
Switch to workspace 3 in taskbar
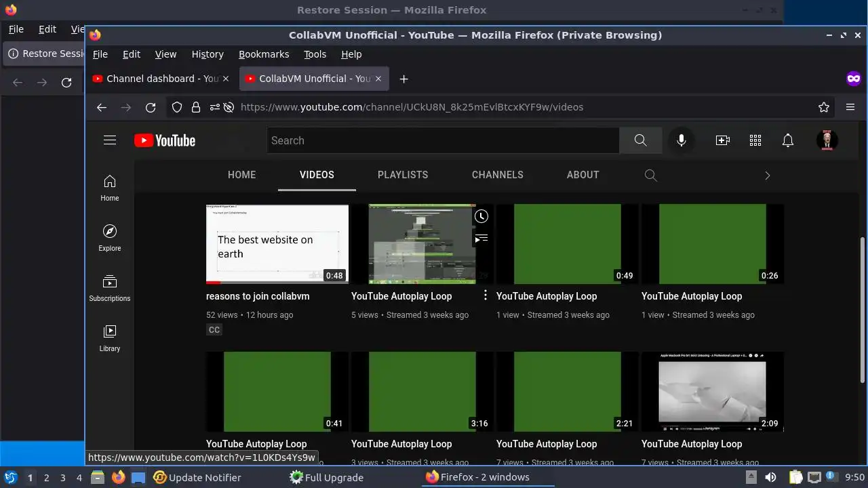[x=62, y=477]
